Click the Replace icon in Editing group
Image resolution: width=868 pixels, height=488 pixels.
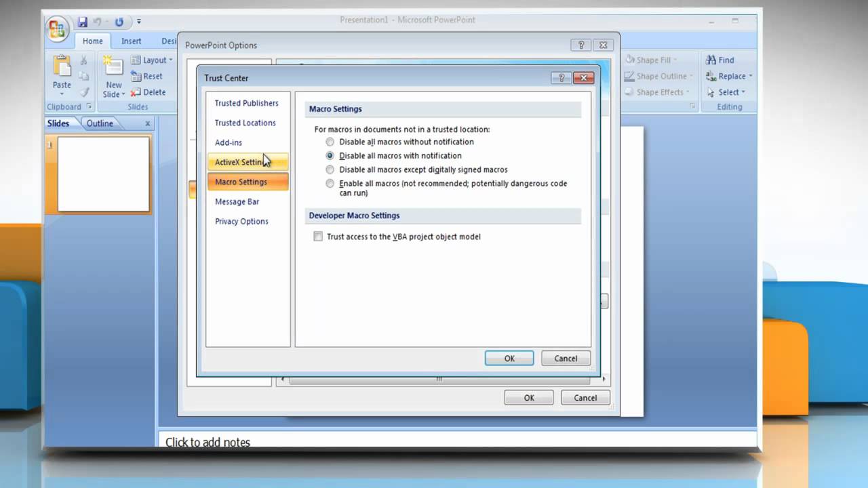click(x=711, y=76)
